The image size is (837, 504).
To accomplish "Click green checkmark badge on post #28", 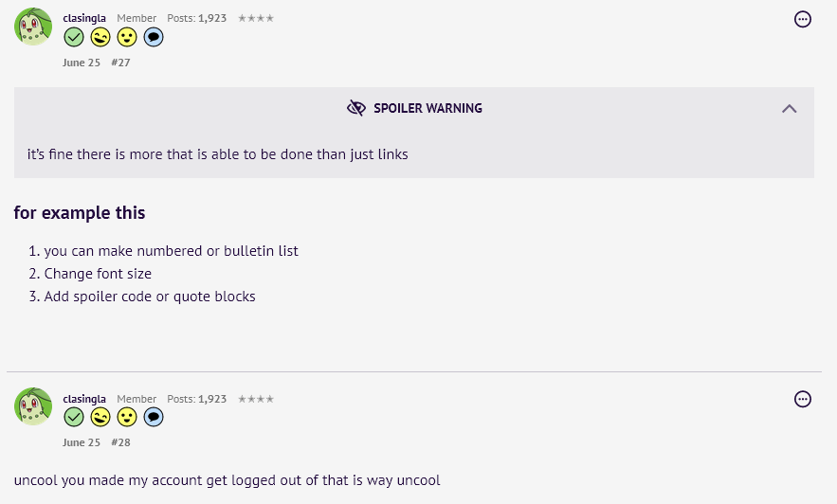I will click(x=74, y=417).
